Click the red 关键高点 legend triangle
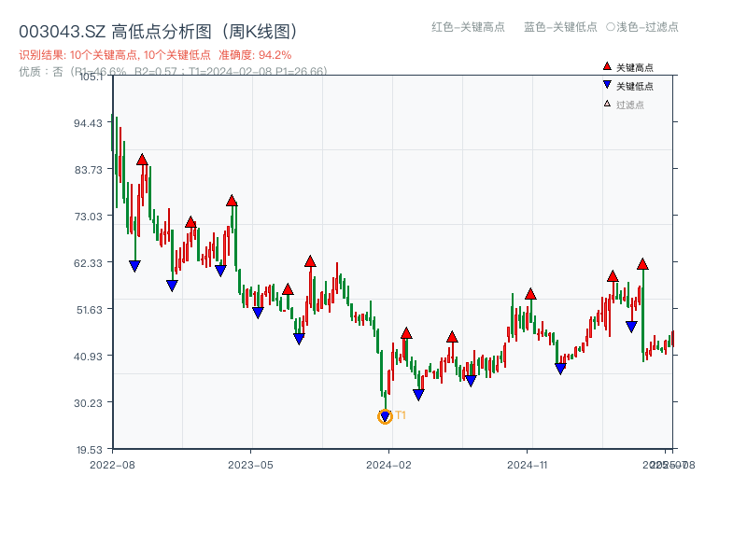 [x=607, y=66]
